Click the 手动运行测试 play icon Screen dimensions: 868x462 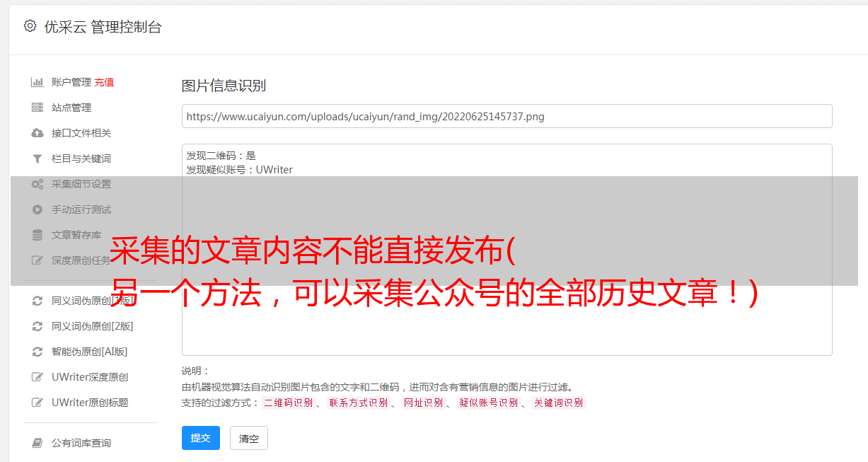coord(37,209)
